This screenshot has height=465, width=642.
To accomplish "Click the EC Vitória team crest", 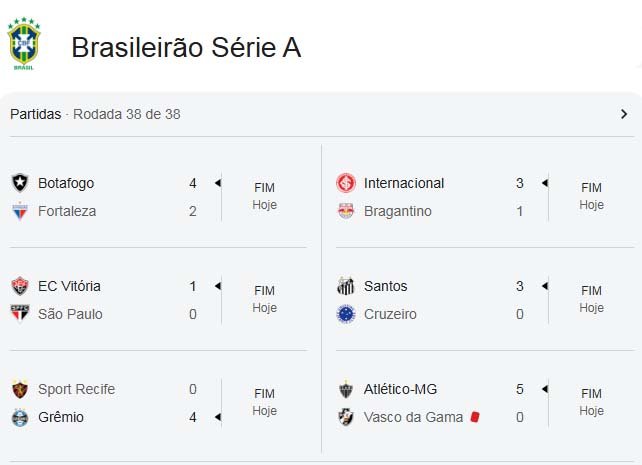I will tap(20, 286).
